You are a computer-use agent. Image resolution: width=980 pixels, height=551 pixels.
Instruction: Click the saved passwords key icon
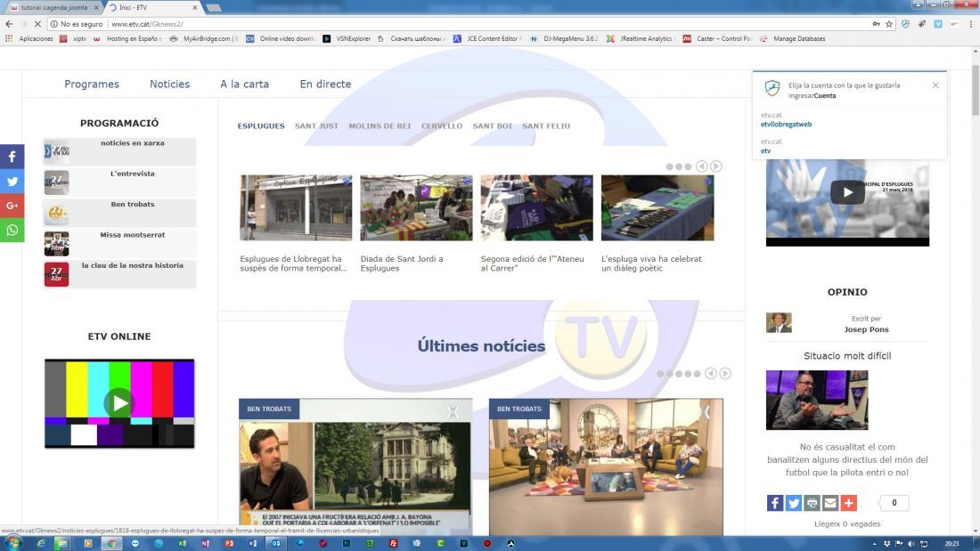tap(877, 24)
